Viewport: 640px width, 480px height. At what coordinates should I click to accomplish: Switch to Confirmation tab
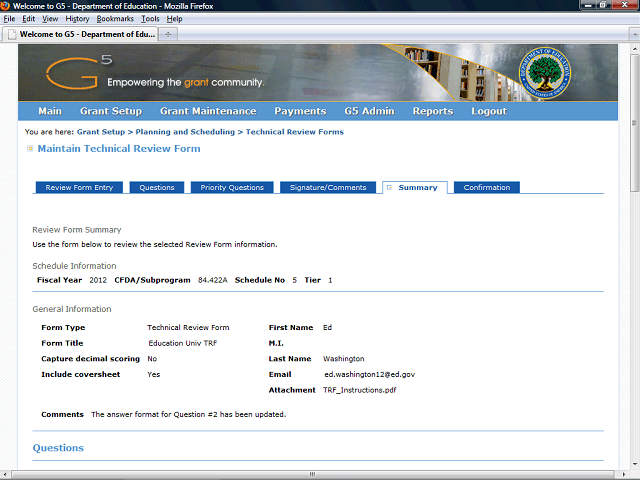pos(487,187)
